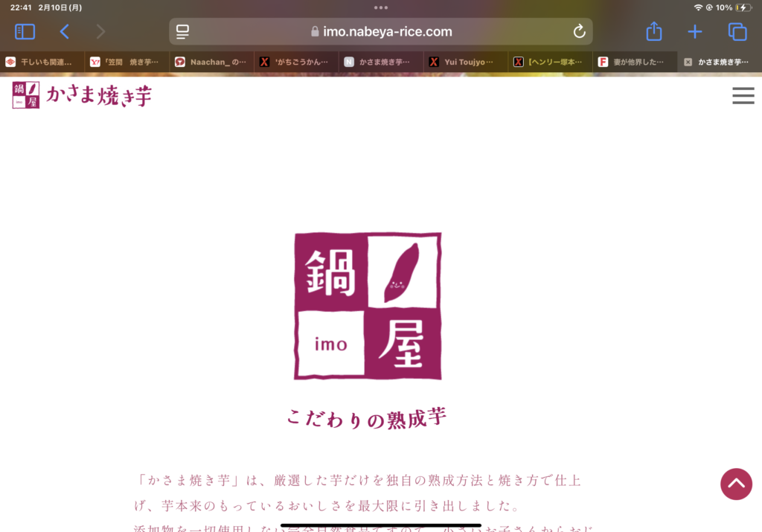This screenshot has height=532, width=762.
Task: Open page reader menu icon in address bar
Action: click(x=183, y=32)
